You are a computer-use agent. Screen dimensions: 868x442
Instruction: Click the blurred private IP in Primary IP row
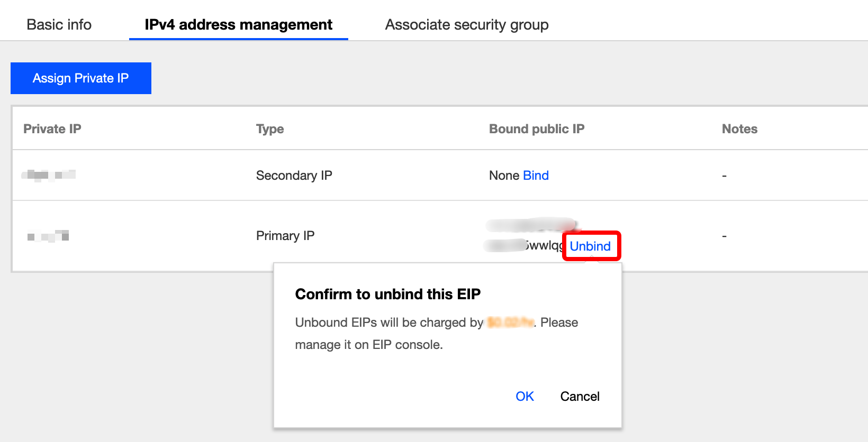[48, 236]
